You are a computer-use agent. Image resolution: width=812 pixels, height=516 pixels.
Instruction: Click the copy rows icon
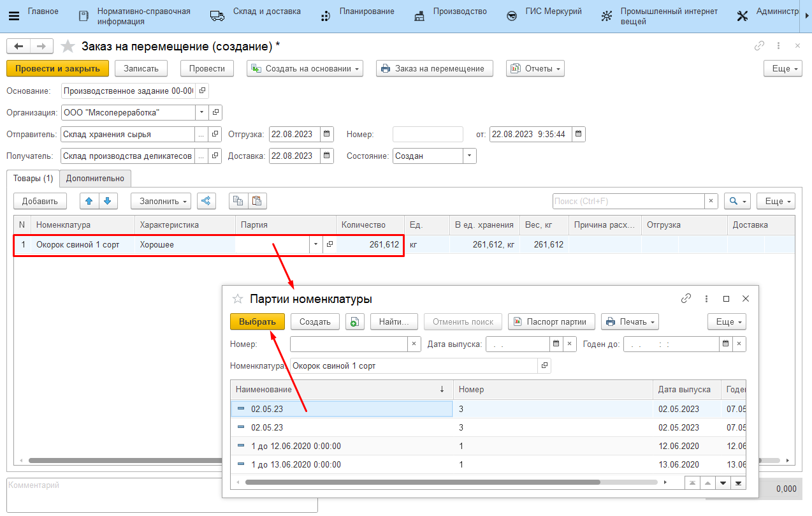click(238, 201)
